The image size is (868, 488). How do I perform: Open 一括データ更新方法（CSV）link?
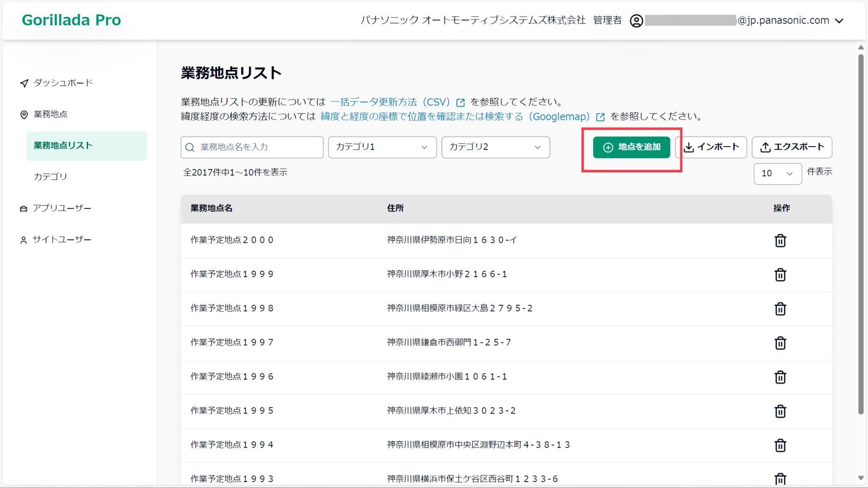pyautogui.click(x=391, y=102)
